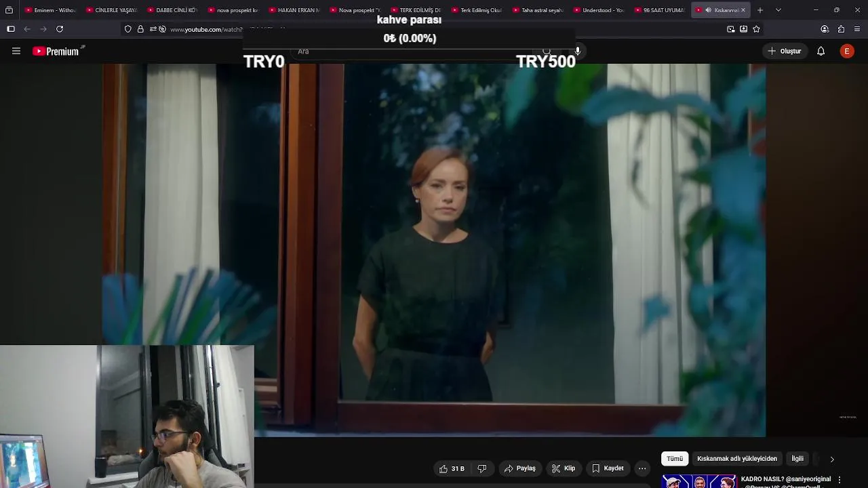The height and width of the screenshot is (488, 868).
Task: Save the video with Kaydet button
Action: [608, 468]
